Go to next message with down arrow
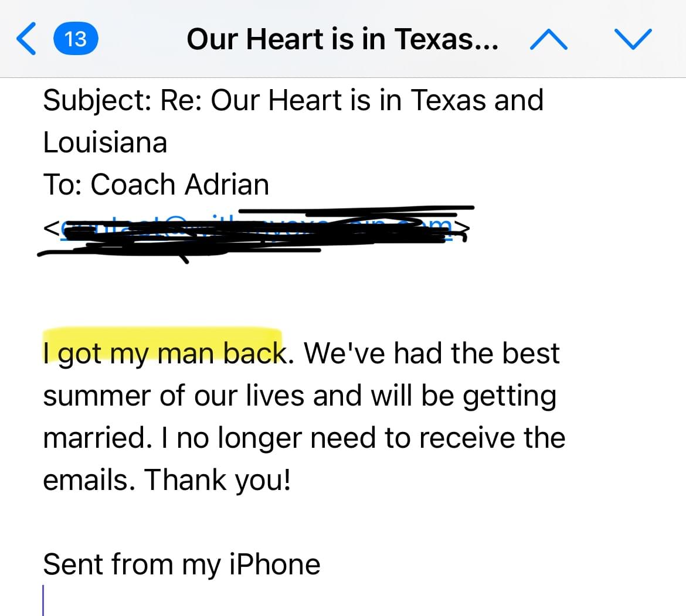Image resolution: width=686 pixels, height=616 pixels. click(x=633, y=39)
